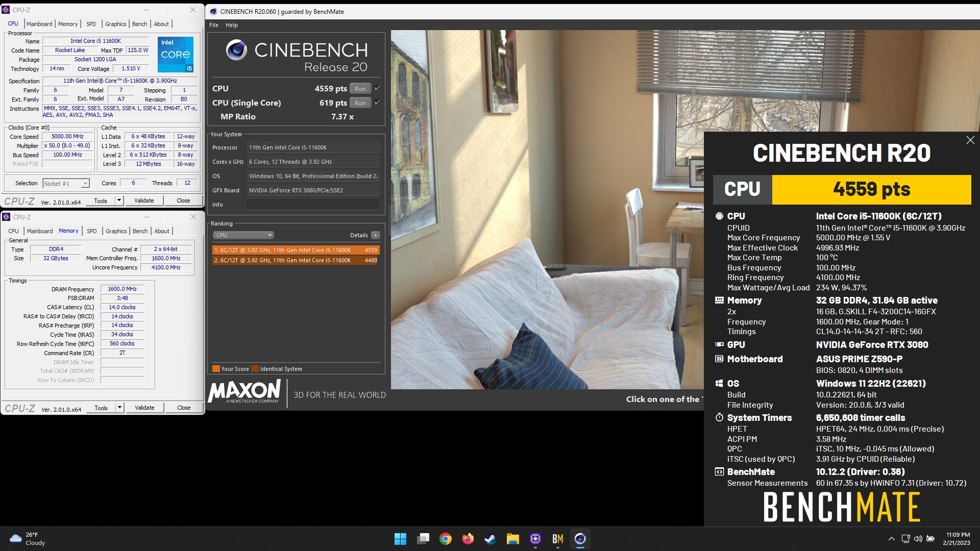Open Tools dropdown arrow in top CPU-Z
Viewport: 980px width, 551px height.
[119, 201]
